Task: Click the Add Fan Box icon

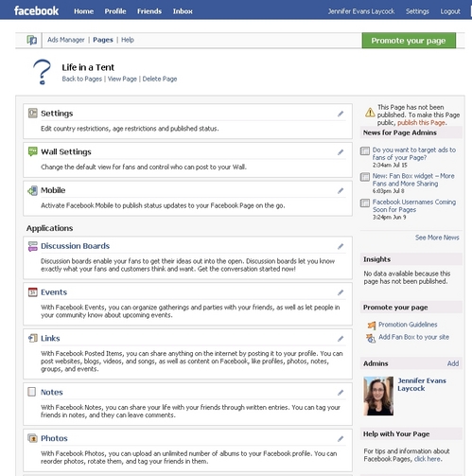Action: pos(371,338)
